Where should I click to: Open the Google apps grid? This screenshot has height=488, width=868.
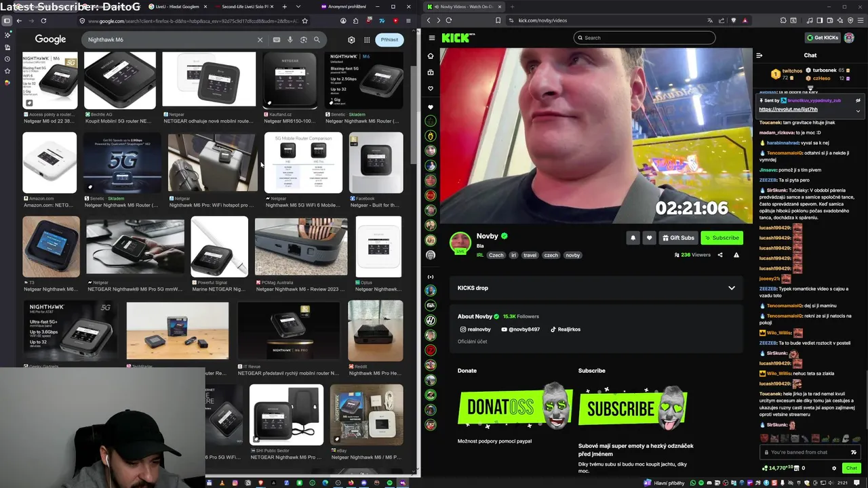point(367,40)
